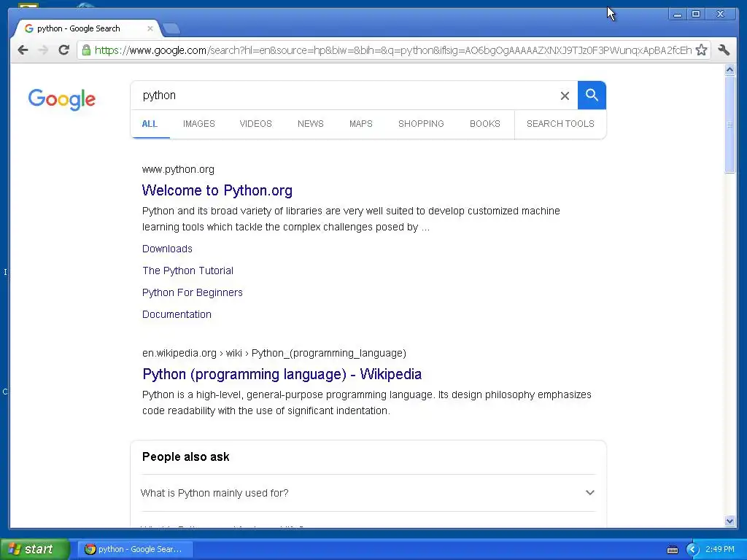Click the address bar URL

[393, 50]
